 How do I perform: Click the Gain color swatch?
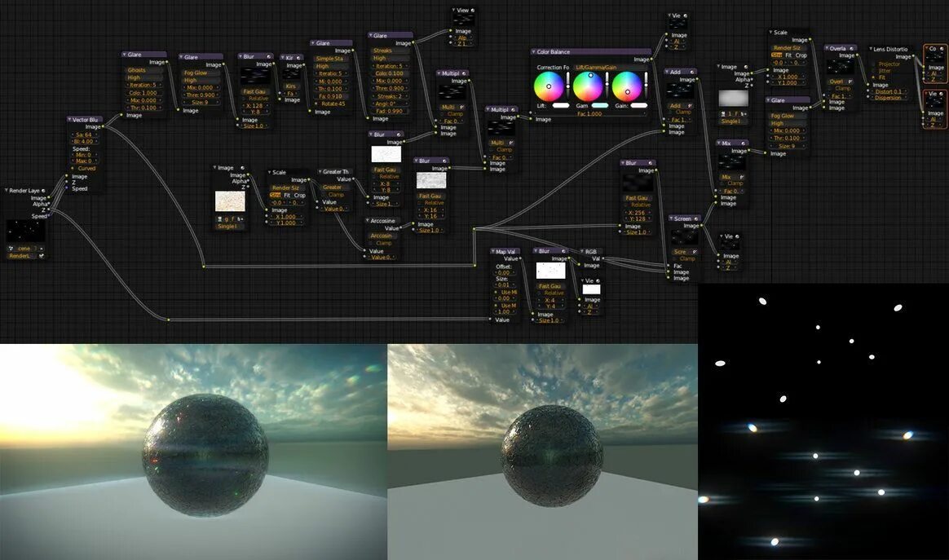(638, 105)
